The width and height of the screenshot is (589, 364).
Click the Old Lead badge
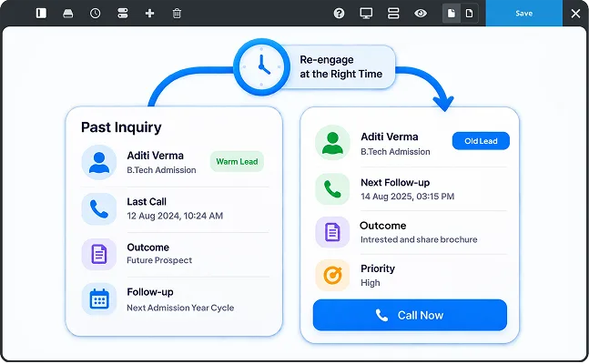pyautogui.click(x=481, y=141)
